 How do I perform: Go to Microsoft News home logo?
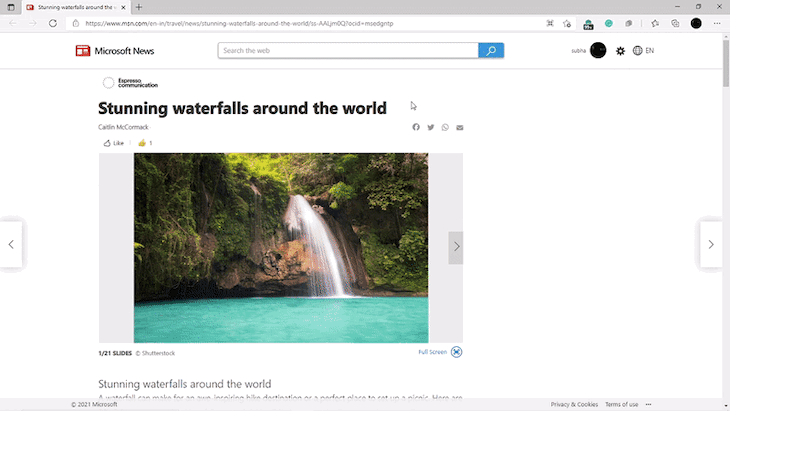click(x=115, y=51)
